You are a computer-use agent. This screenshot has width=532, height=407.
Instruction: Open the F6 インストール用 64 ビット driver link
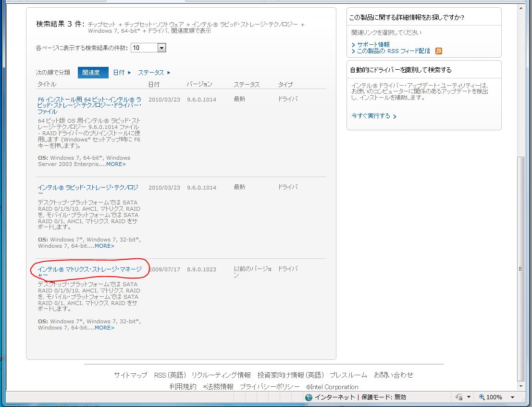coord(89,105)
